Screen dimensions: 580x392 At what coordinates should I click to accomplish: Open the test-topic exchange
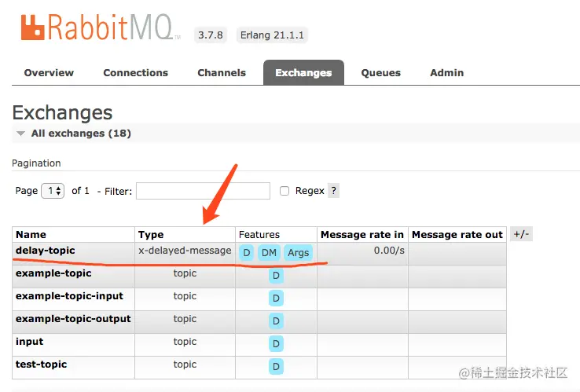click(41, 365)
